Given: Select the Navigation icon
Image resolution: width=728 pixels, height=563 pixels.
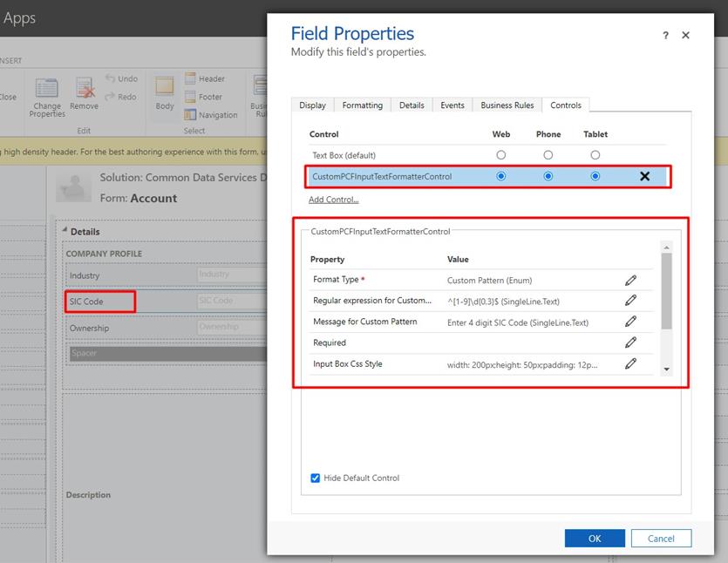Looking at the screenshot, I should coord(196,114).
